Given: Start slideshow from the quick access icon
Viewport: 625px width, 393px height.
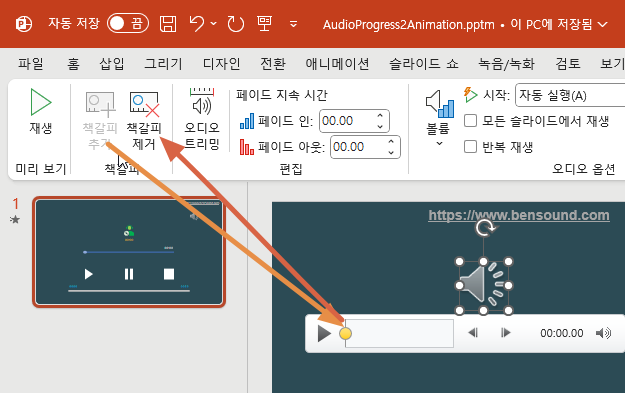Looking at the screenshot, I should tap(264, 24).
